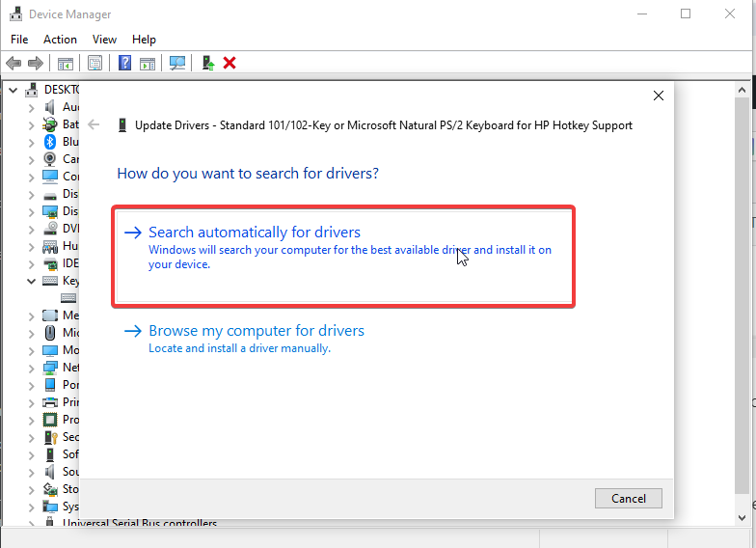Select the Mice category mouse icon
756x548 pixels.
50,332
